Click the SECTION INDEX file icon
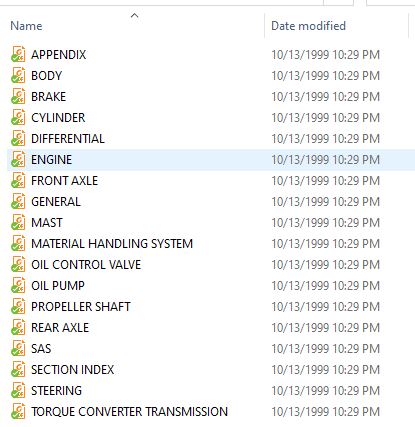The image size is (415, 427). pyautogui.click(x=18, y=369)
